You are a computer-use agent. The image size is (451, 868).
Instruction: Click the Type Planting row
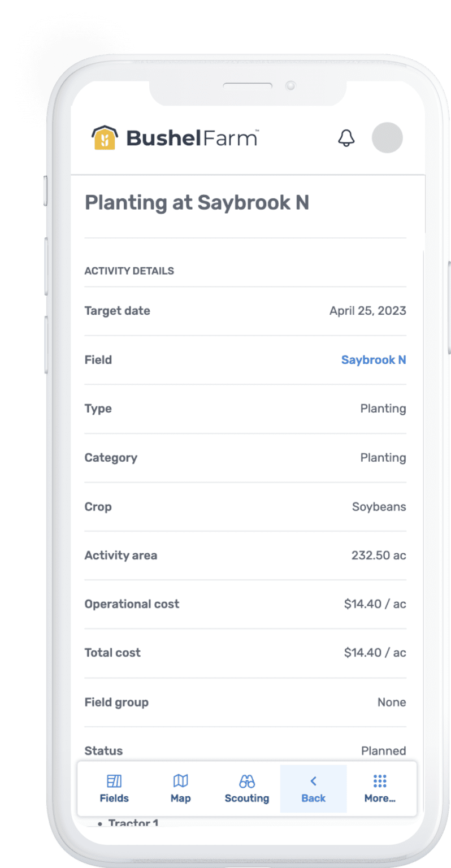(245, 409)
